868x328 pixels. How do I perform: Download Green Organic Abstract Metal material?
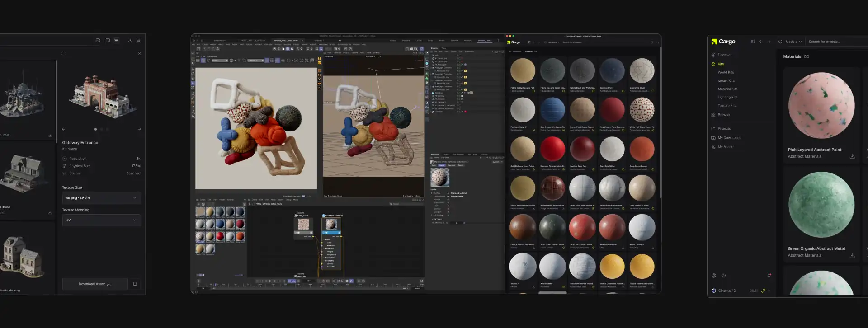point(852,256)
